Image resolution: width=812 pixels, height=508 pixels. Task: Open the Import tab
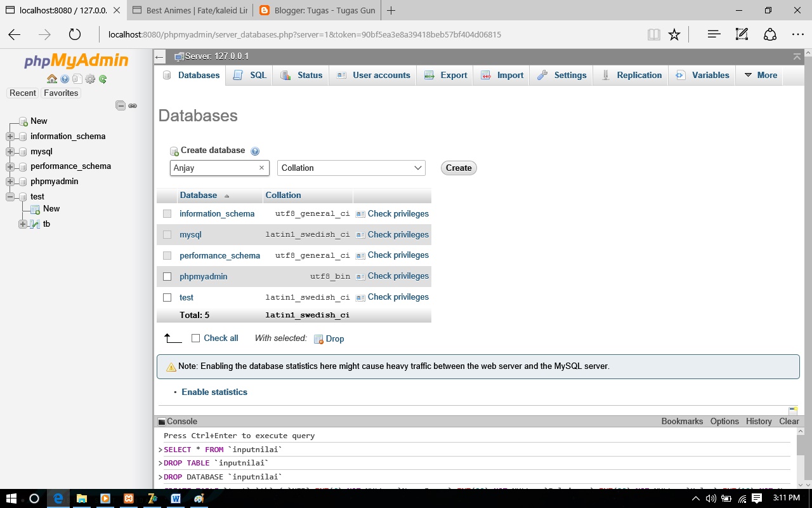(502, 75)
